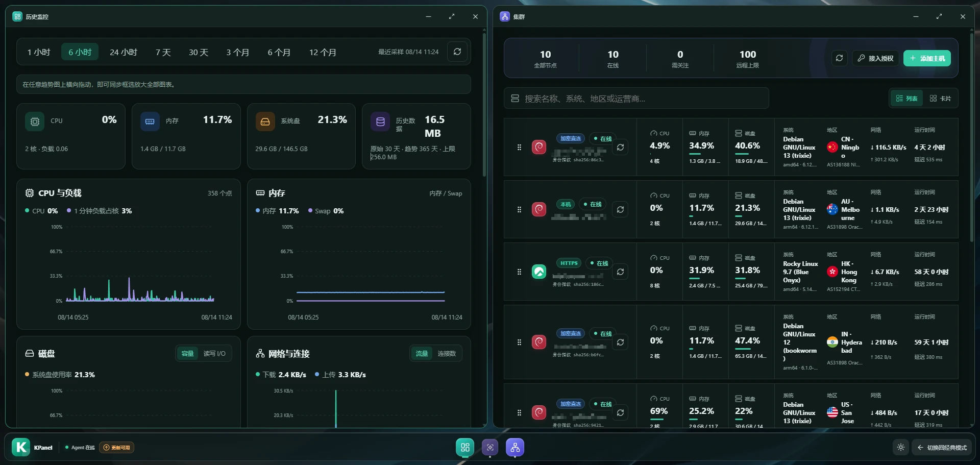This screenshot has width=980, height=465.
Task: Click the system disk icon summary card
Action: pos(265,121)
